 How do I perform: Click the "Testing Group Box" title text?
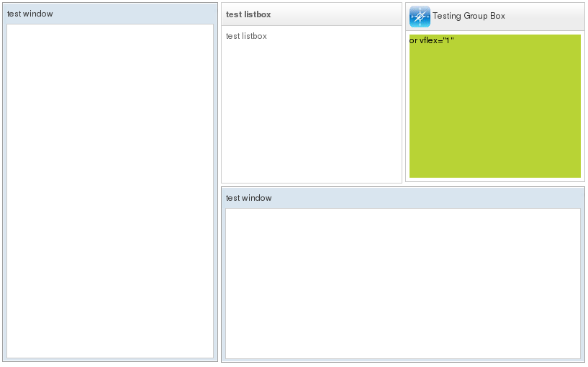tap(469, 16)
